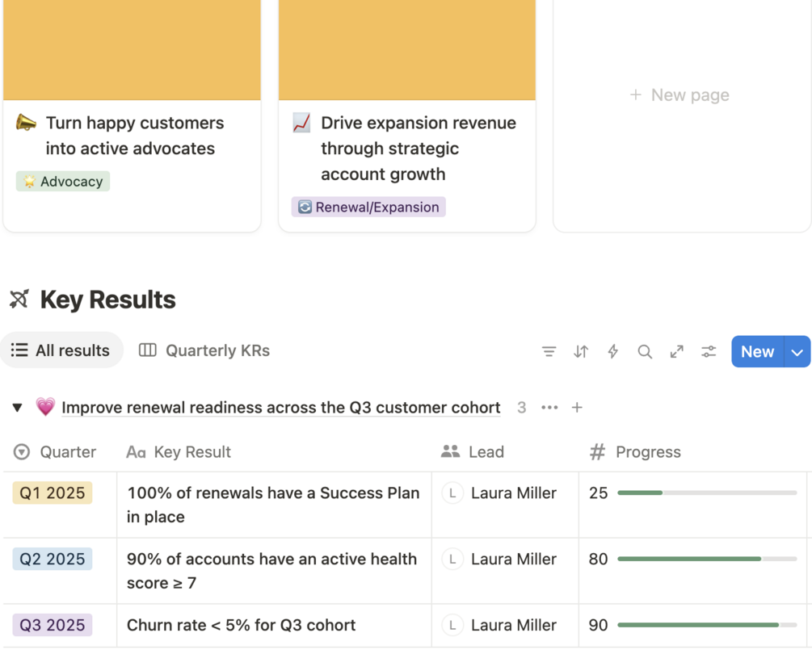Click the plus icon beside group title
The image size is (812, 654).
click(x=577, y=408)
